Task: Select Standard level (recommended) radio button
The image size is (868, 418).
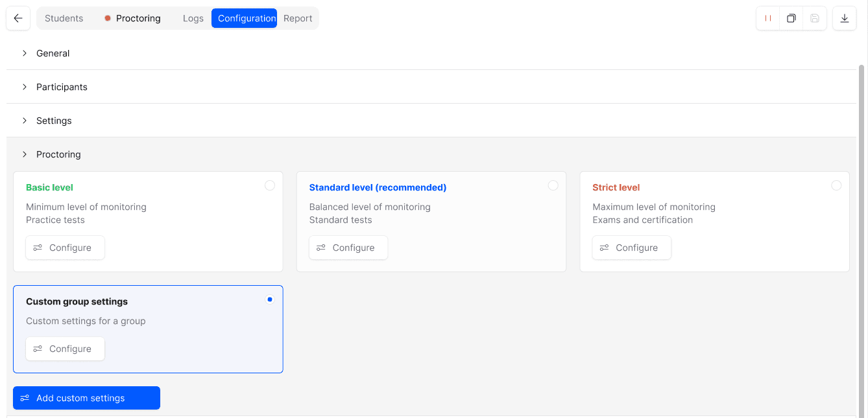Action: click(x=553, y=185)
